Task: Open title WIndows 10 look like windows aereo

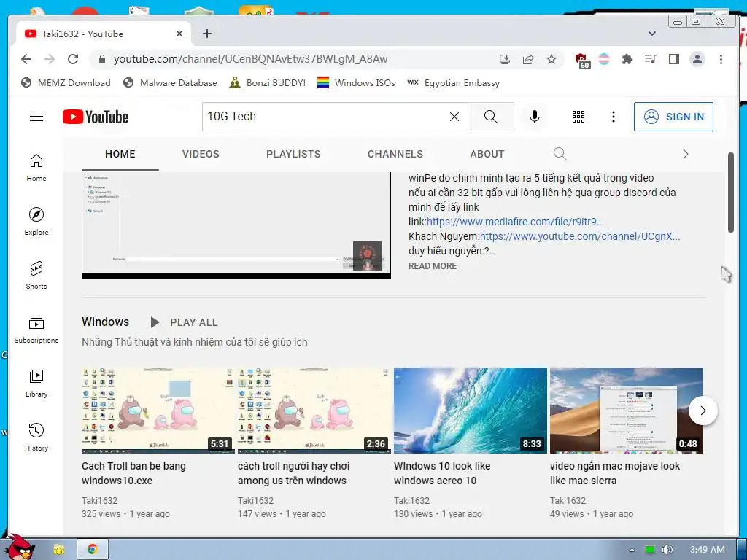Action: [442, 473]
